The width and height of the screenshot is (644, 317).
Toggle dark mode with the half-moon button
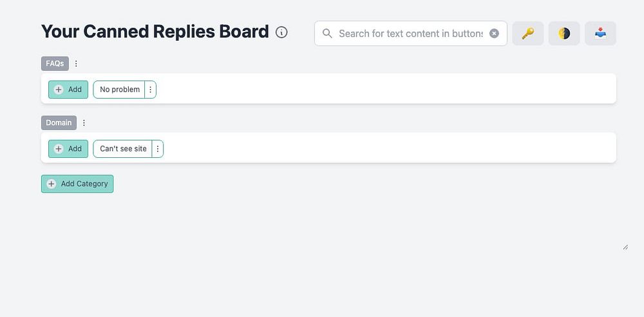[x=564, y=34]
